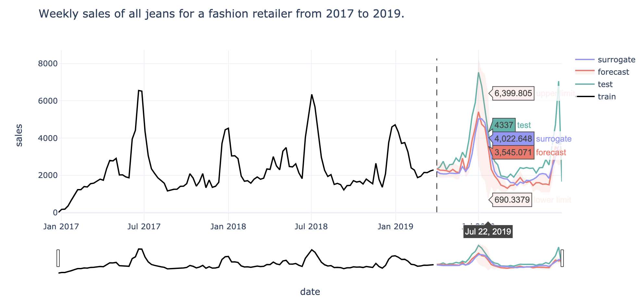Click the Jul 22, 2019 date label
The height and width of the screenshot is (304, 644).
pyautogui.click(x=488, y=232)
